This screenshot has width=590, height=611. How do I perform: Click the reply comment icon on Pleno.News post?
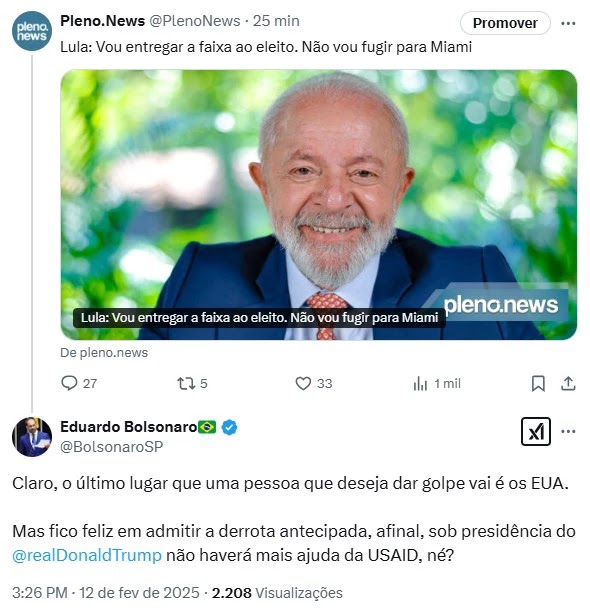point(69,383)
